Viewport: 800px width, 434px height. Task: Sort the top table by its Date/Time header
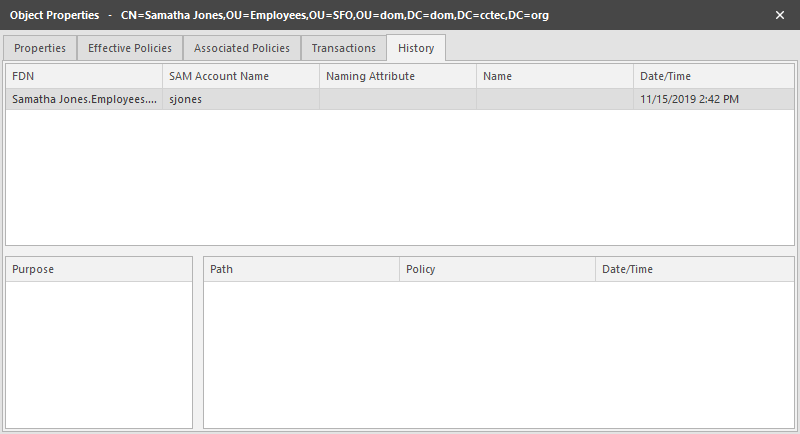point(713,76)
